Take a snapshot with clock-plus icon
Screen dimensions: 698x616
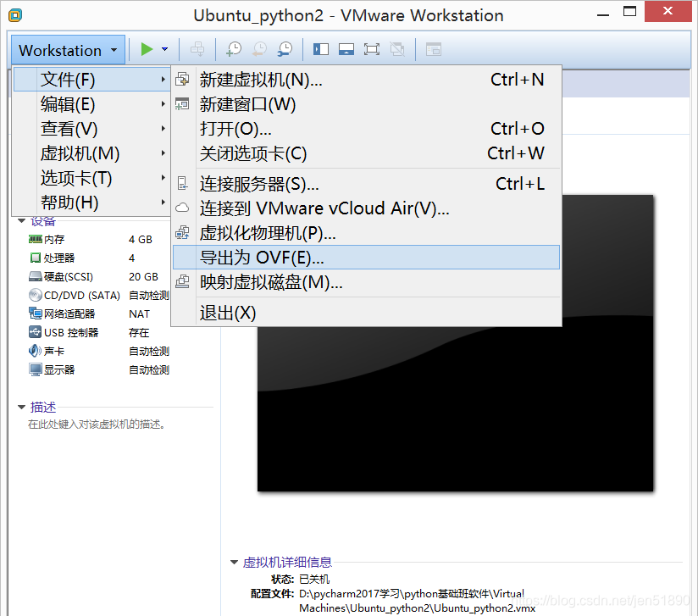point(234,49)
